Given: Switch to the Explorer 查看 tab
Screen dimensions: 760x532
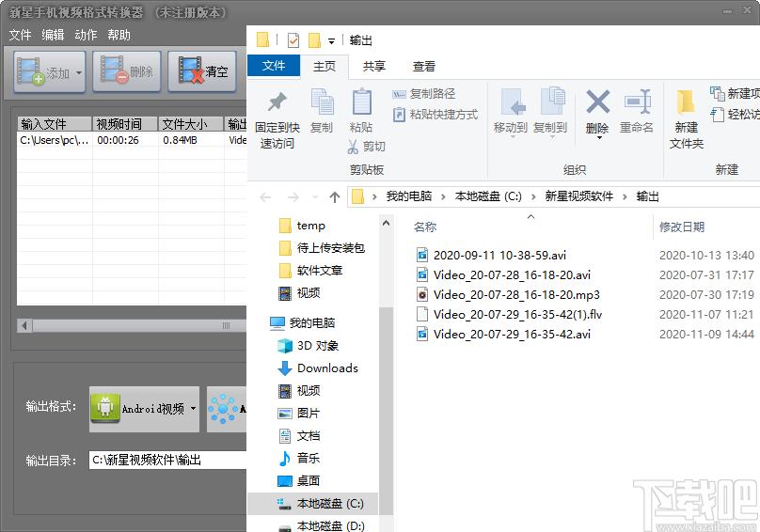Looking at the screenshot, I should click(424, 67).
